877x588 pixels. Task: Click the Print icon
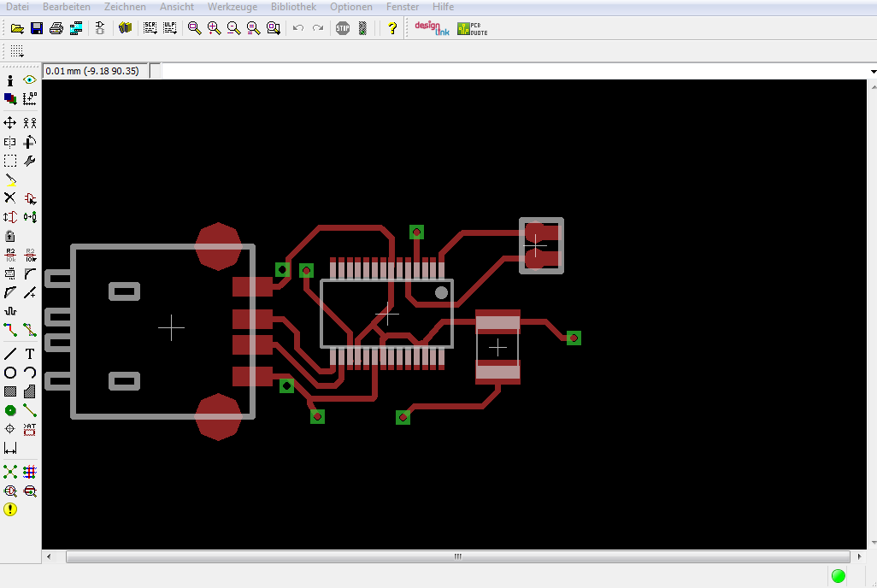click(x=56, y=28)
